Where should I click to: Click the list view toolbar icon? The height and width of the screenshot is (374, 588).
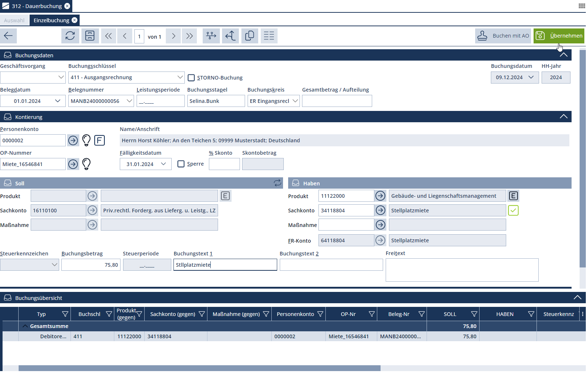point(269,36)
